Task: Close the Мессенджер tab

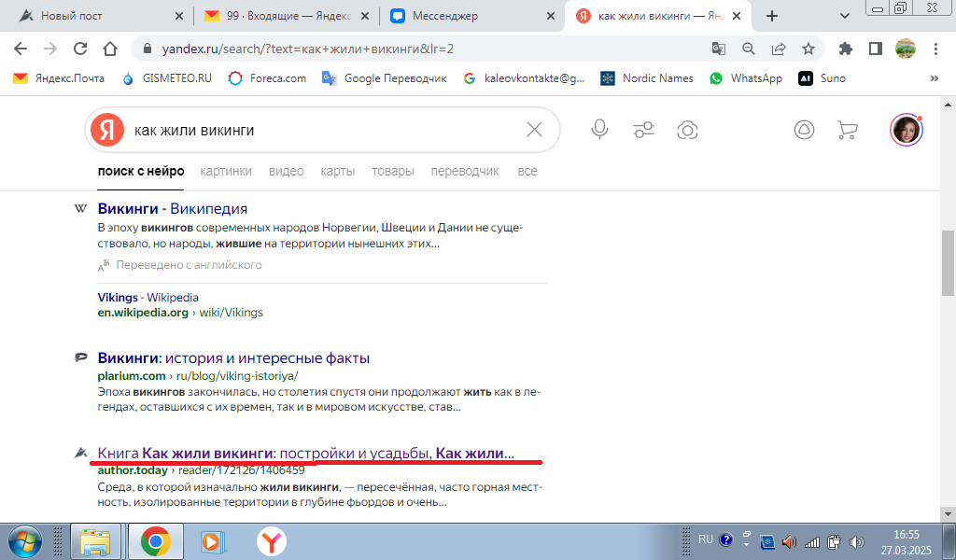Action: (x=551, y=16)
